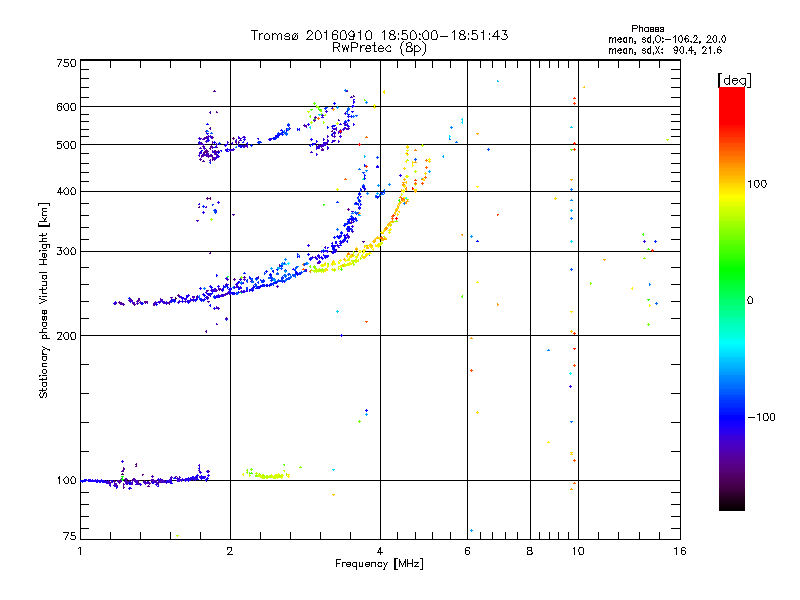Click the purple echo cluster near 500 km
This screenshot has height=600, width=800.
209,149
